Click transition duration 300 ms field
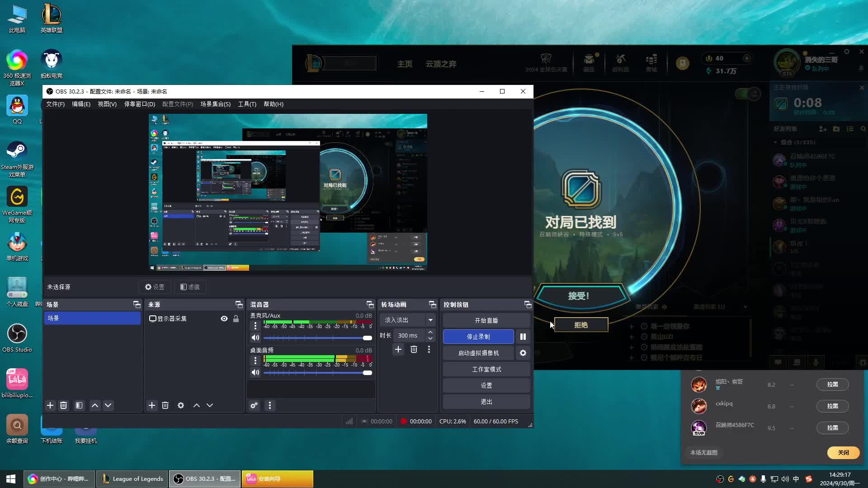Viewport: 868px width, 488px height. tap(409, 335)
